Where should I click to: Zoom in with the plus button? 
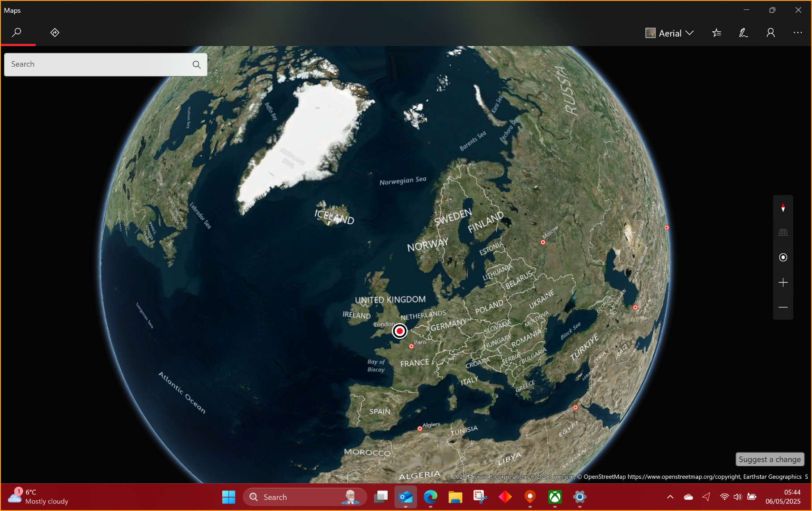(x=783, y=282)
